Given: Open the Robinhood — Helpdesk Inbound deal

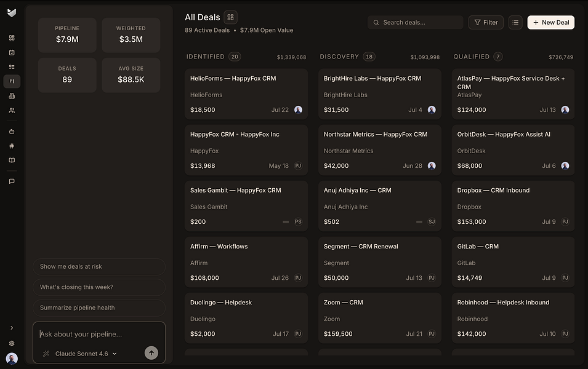Looking at the screenshot, I should coord(513,318).
